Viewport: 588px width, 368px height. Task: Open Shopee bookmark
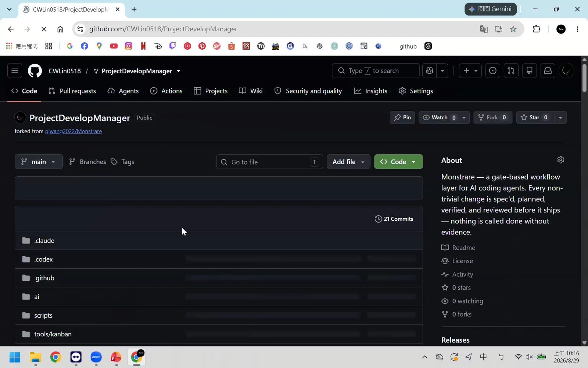tap(232, 46)
